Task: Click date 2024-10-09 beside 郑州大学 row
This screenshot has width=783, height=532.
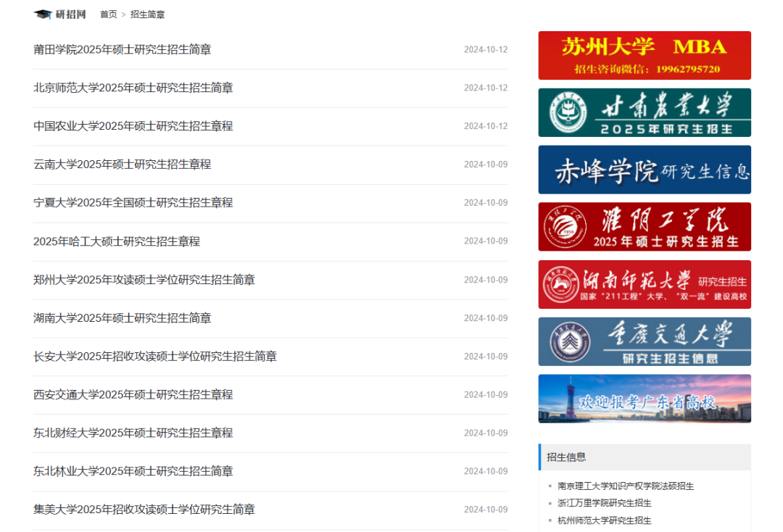Action: coord(485,280)
